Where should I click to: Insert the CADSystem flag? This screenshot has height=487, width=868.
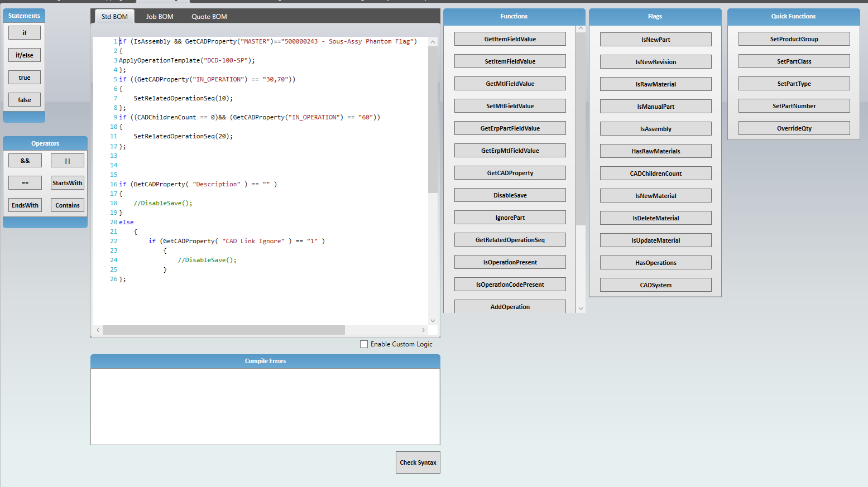(655, 285)
